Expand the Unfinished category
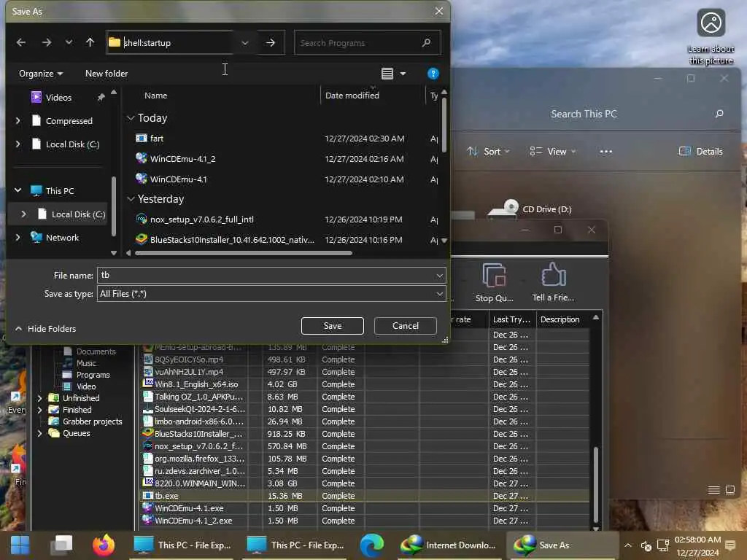The image size is (747, 560). (40, 398)
